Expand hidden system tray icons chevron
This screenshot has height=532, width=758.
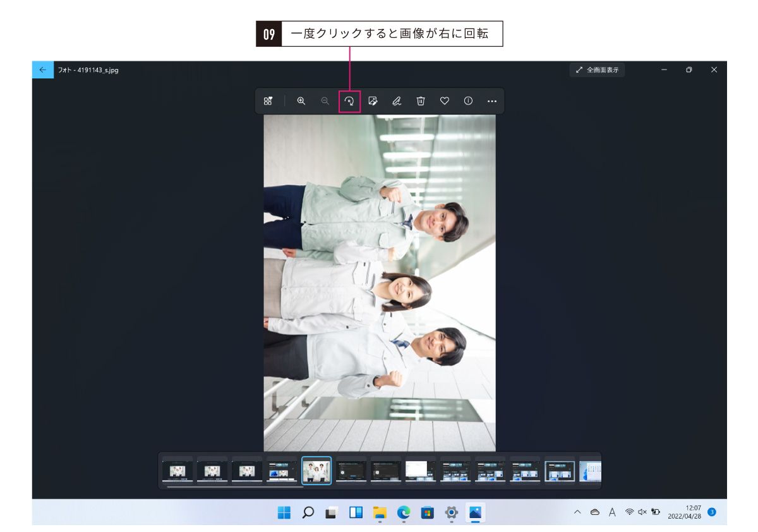click(577, 512)
